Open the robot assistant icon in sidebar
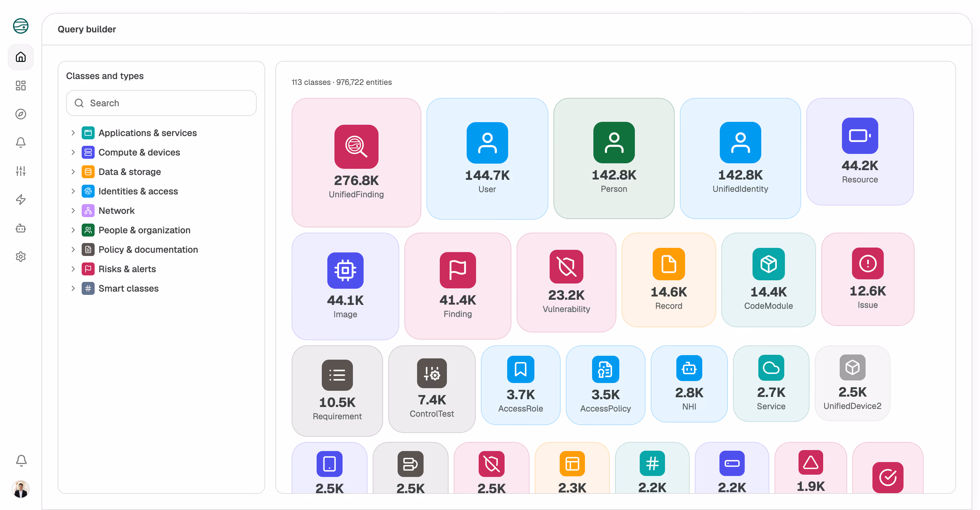 (x=20, y=228)
